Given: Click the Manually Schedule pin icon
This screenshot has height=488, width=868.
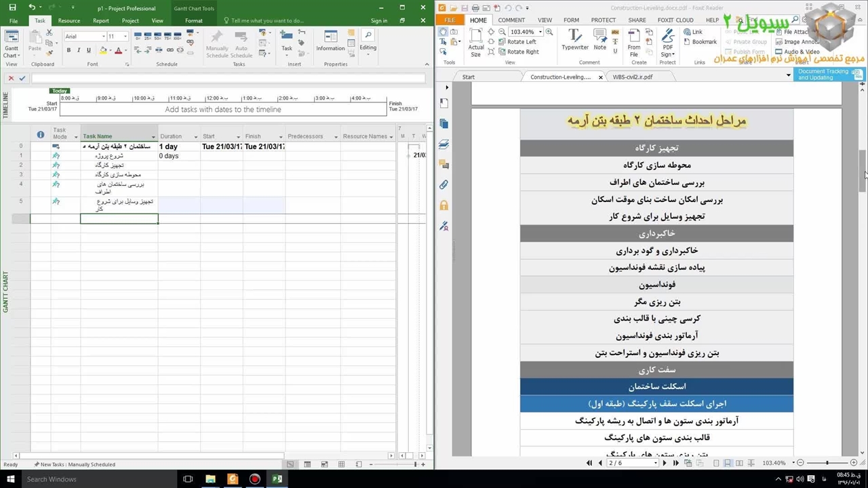Looking at the screenshot, I should (216, 39).
